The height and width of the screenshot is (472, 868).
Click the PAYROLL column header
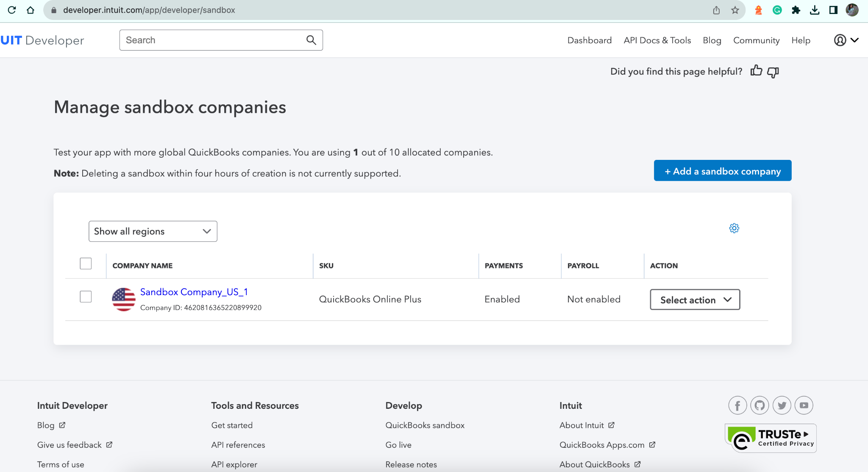[583, 265]
